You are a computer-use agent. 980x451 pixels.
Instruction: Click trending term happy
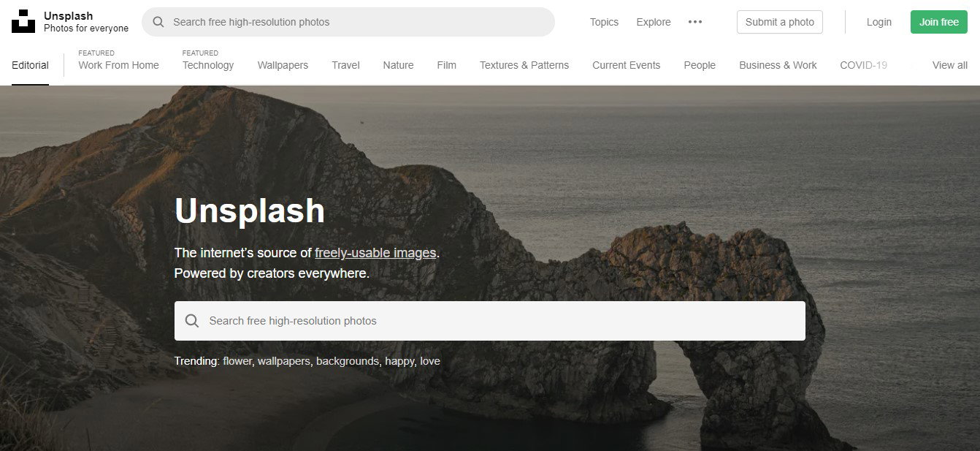click(399, 361)
